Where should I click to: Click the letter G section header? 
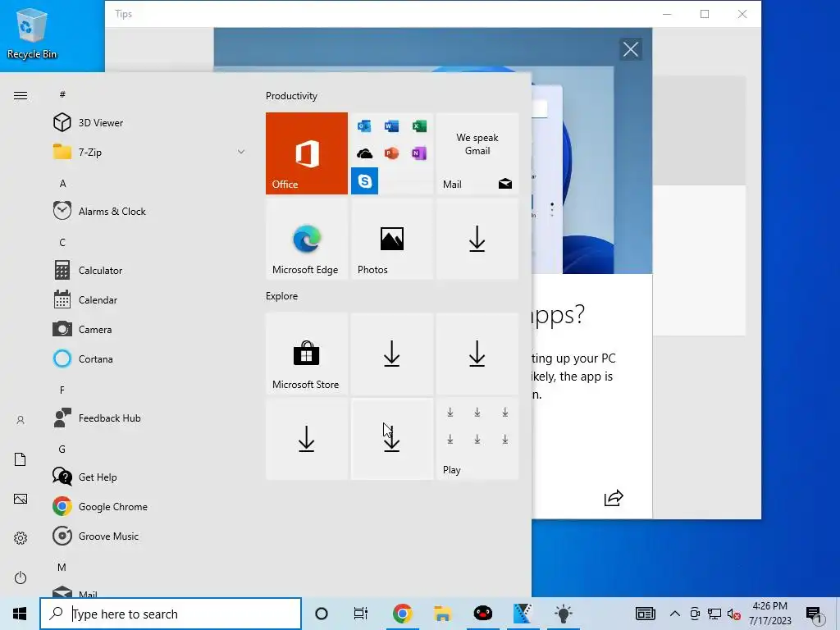[x=62, y=449]
